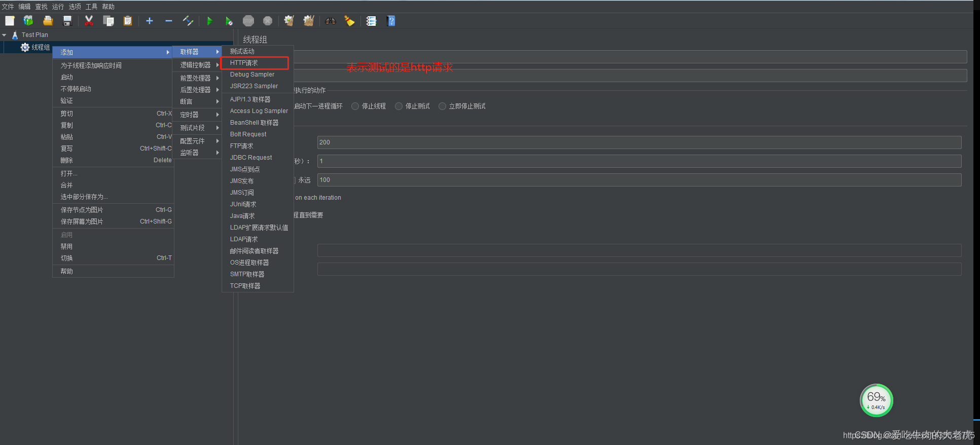This screenshot has width=980, height=445.
Task: Expand the 取样器 submenu
Action: (198, 52)
